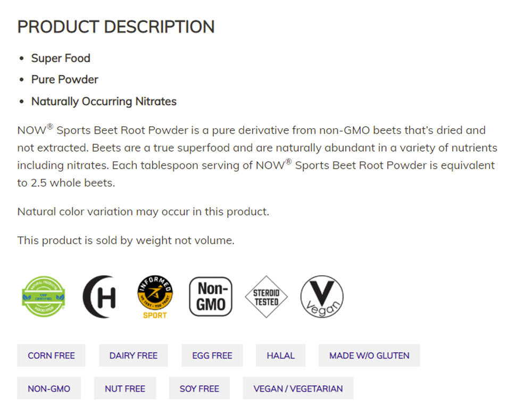Open the Steroid Tested diamond icon
This screenshot has width=532, height=413.
(x=266, y=297)
